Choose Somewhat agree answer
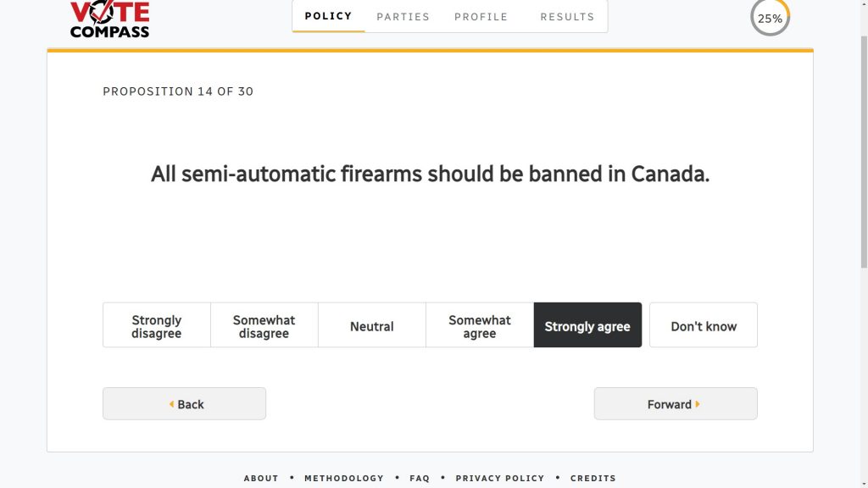868x488 pixels. point(480,326)
